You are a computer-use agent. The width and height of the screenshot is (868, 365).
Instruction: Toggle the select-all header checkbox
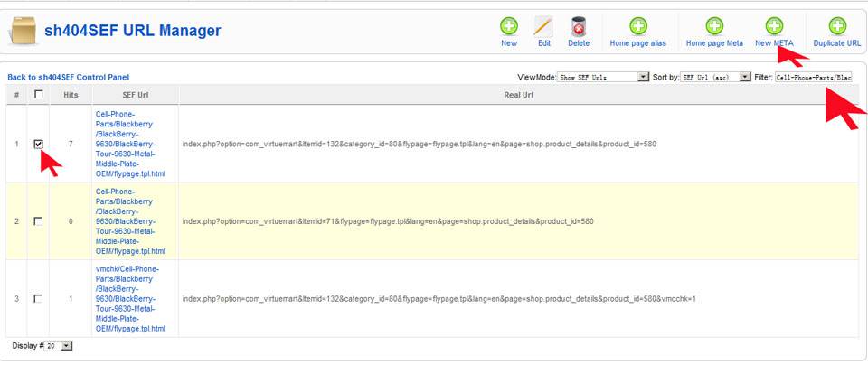tap(38, 95)
